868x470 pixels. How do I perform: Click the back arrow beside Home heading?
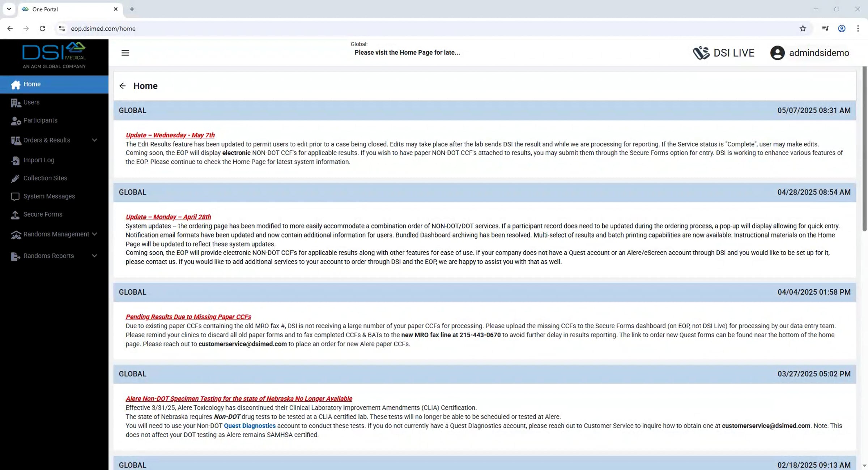coord(123,86)
